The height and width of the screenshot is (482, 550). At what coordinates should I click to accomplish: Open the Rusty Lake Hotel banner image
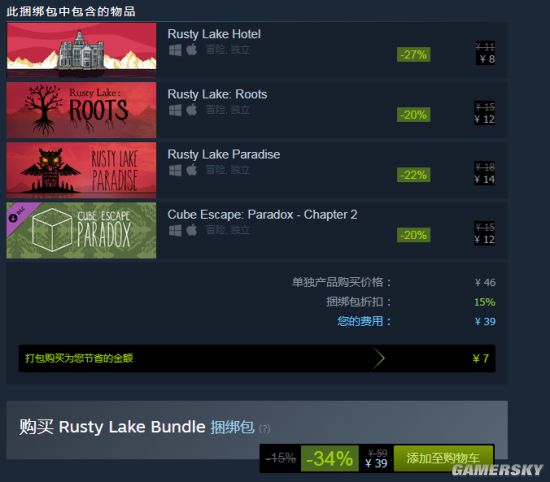coord(81,50)
